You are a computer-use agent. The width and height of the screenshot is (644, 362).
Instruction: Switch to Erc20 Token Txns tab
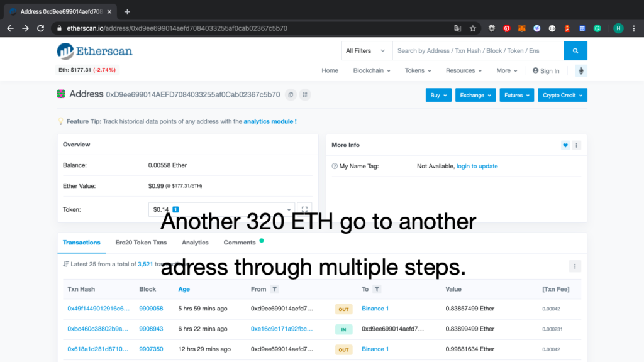coord(141,243)
